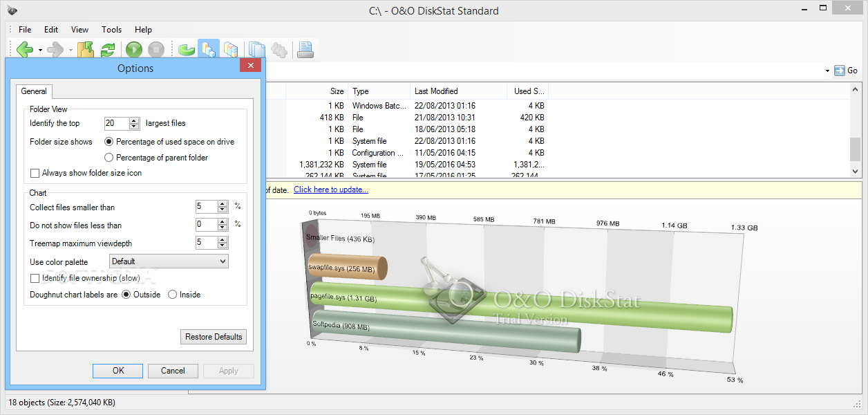The image size is (868, 415).
Task: Click the application icon in the title bar
Action: click(12, 10)
